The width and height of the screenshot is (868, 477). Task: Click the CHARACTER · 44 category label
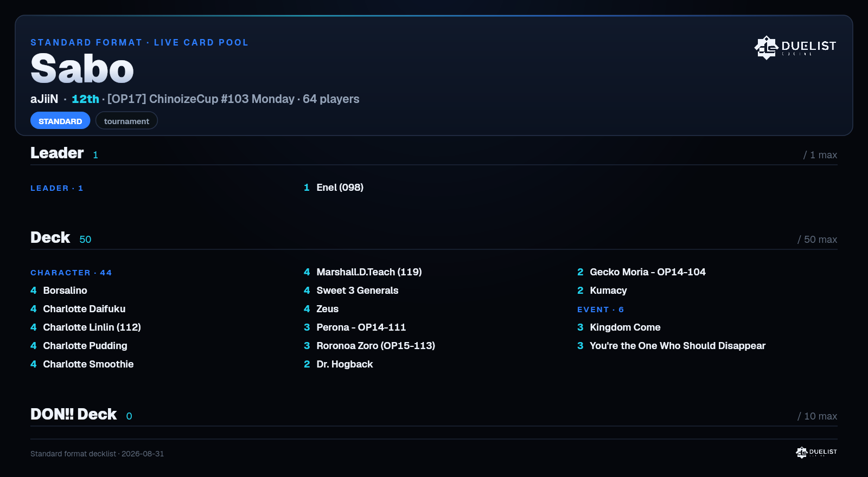(71, 273)
